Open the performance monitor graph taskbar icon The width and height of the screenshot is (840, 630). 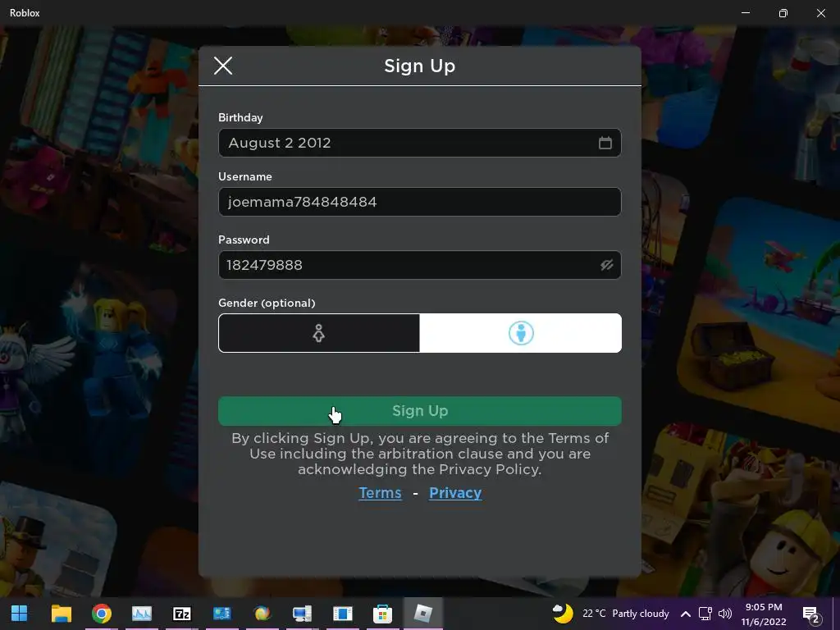click(141, 614)
